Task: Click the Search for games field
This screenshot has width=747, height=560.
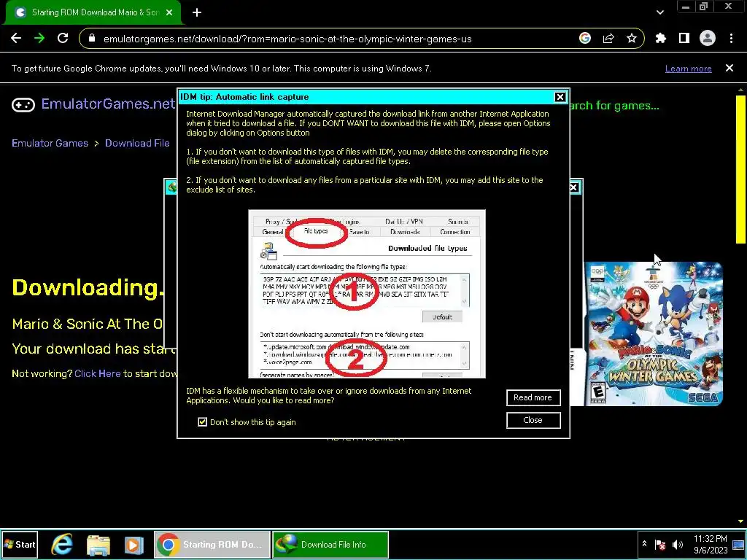Action: pos(614,106)
